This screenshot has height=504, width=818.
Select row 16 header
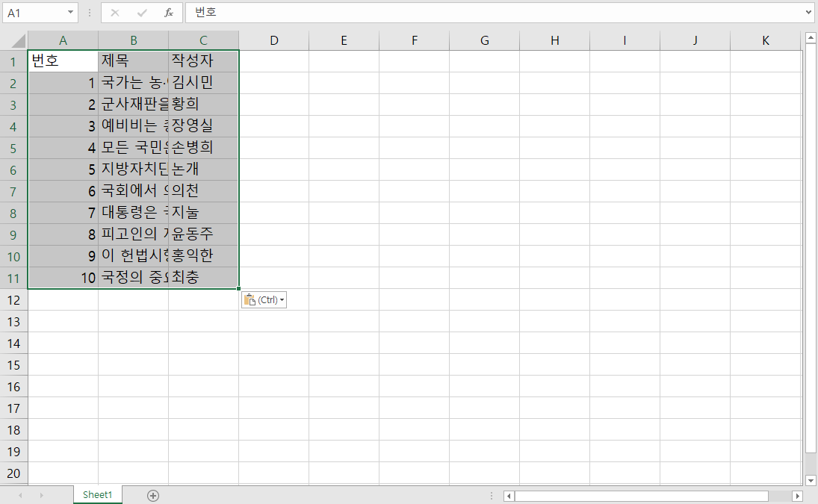pyautogui.click(x=13, y=387)
